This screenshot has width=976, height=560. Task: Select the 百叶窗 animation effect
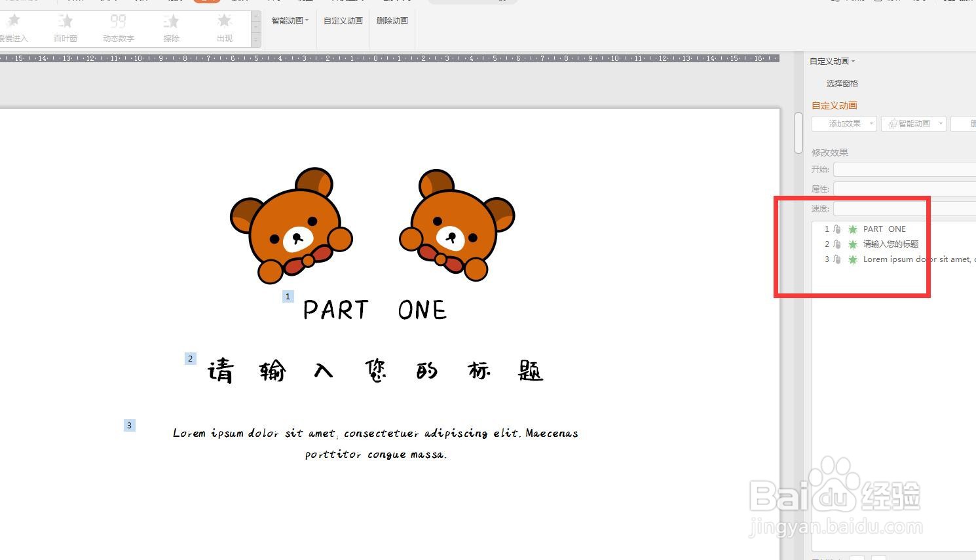(66, 28)
